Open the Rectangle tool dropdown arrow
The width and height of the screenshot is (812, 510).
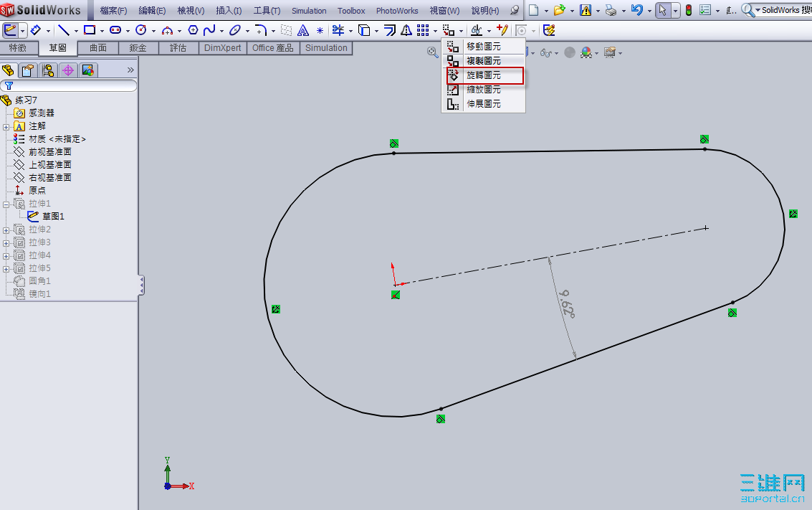point(102,31)
